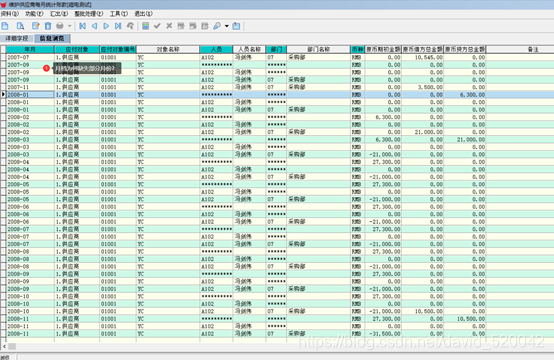Click the 10,545.00 debit amount cell
The width and height of the screenshot is (554, 360).
pyautogui.click(x=423, y=57)
